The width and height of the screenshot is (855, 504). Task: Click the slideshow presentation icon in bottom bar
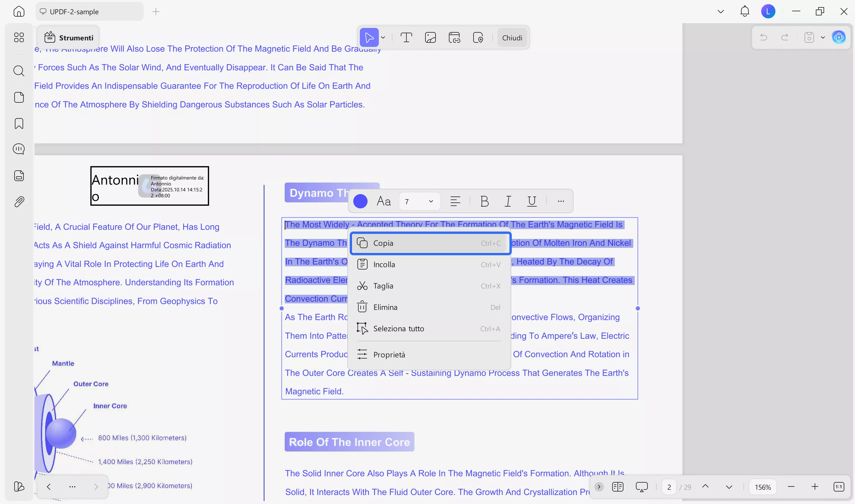point(641,487)
